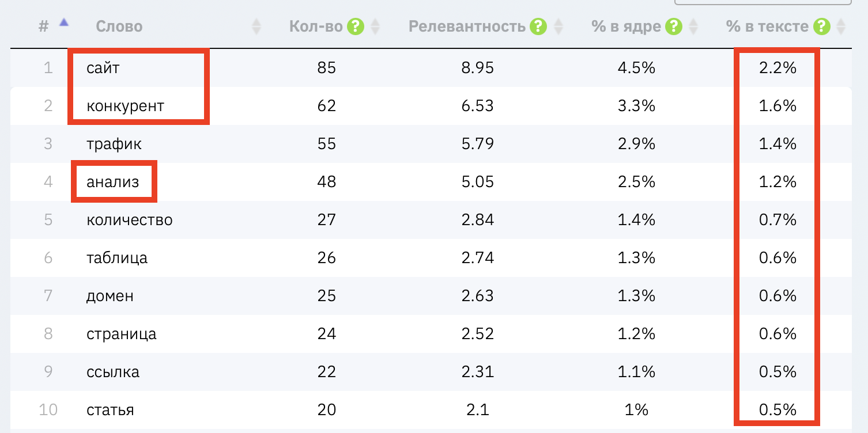Click help icon next to Кол-во
Viewport: 868px width, 433px height.
[x=356, y=26]
